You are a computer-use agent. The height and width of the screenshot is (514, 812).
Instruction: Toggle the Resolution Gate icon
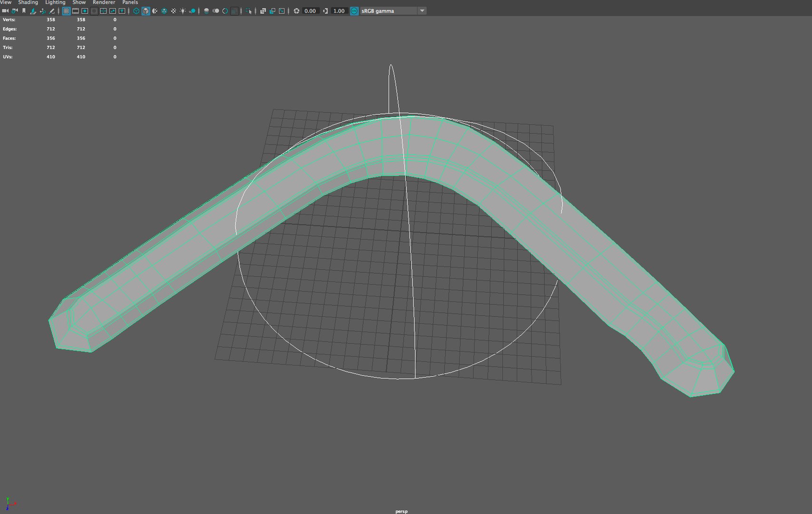(x=85, y=10)
